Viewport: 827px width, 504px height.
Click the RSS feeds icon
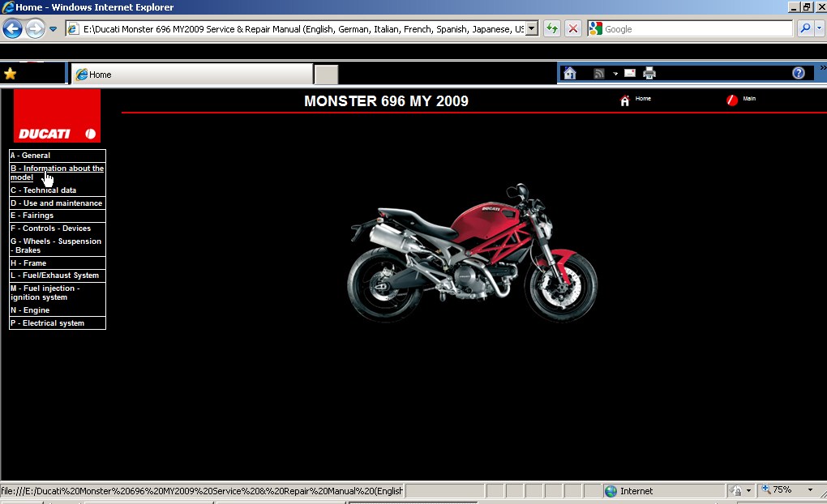coord(599,74)
